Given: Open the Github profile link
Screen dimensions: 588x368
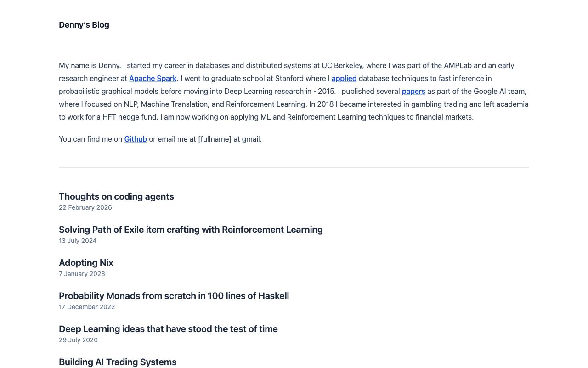Looking at the screenshot, I should pyautogui.click(x=136, y=139).
